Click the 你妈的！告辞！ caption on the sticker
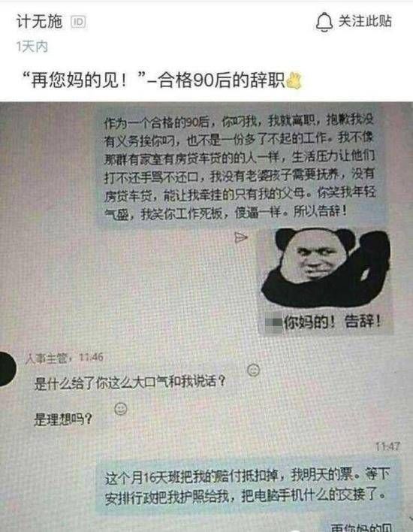This screenshot has width=413, height=532. (x=332, y=322)
